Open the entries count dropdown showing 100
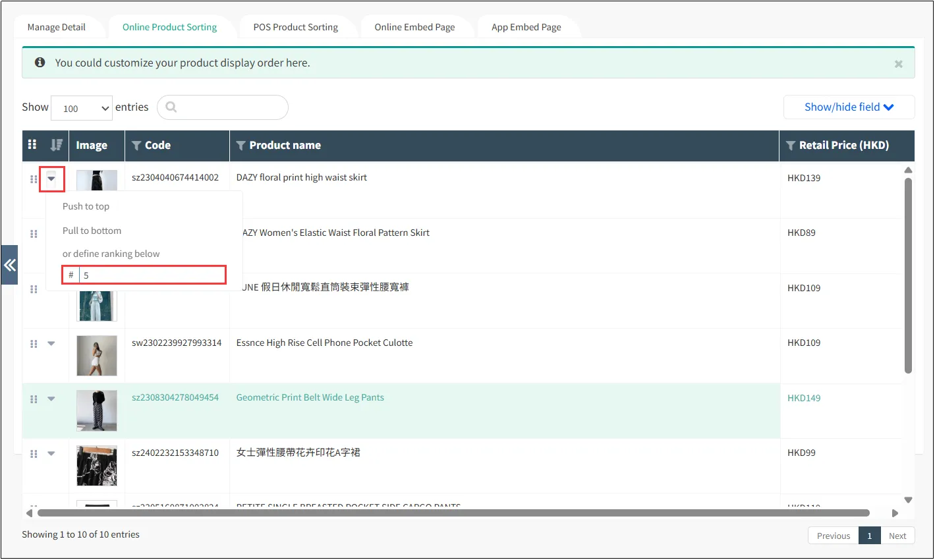 (x=82, y=108)
